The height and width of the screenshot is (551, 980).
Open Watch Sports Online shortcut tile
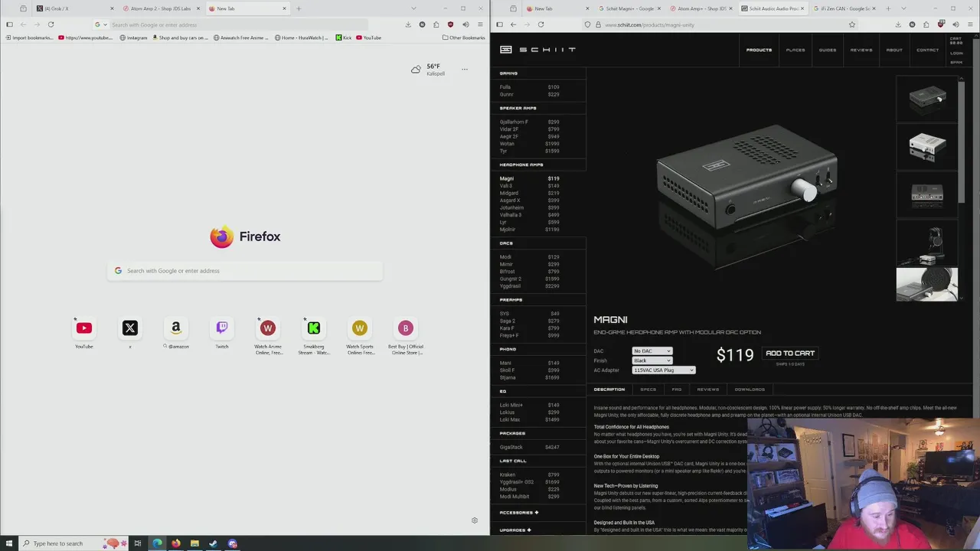coord(360,328)
